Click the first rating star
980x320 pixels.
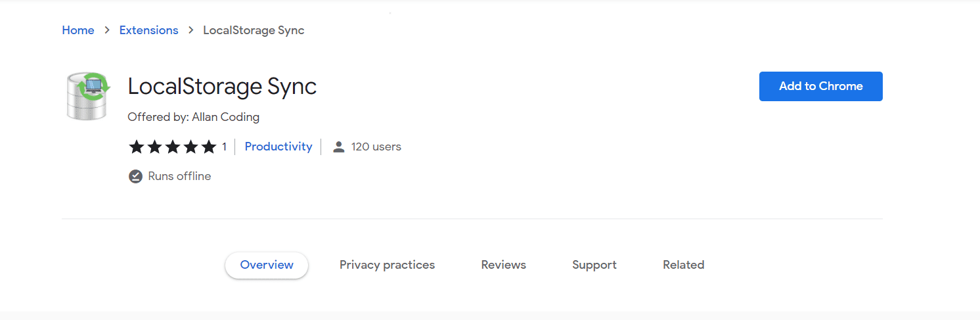(x=136, y=147)
